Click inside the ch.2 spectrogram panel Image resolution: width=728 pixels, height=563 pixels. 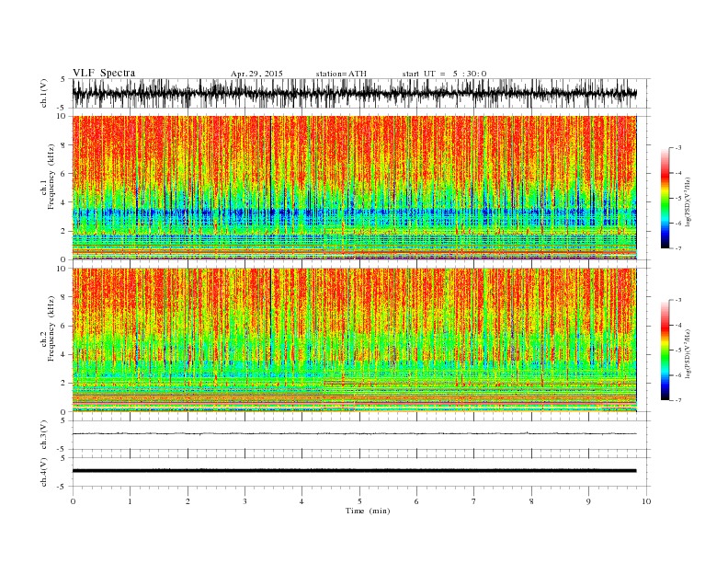[x=354, y=340]
